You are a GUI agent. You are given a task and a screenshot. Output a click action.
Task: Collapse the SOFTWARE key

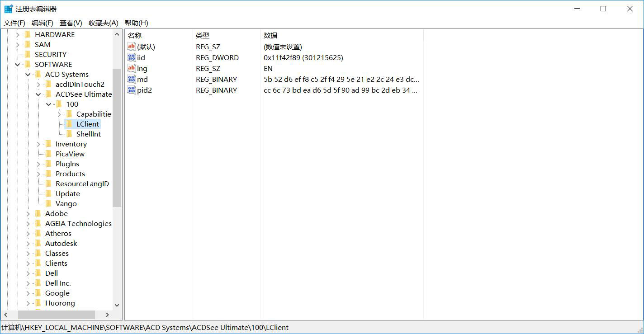tap(18, 64)
